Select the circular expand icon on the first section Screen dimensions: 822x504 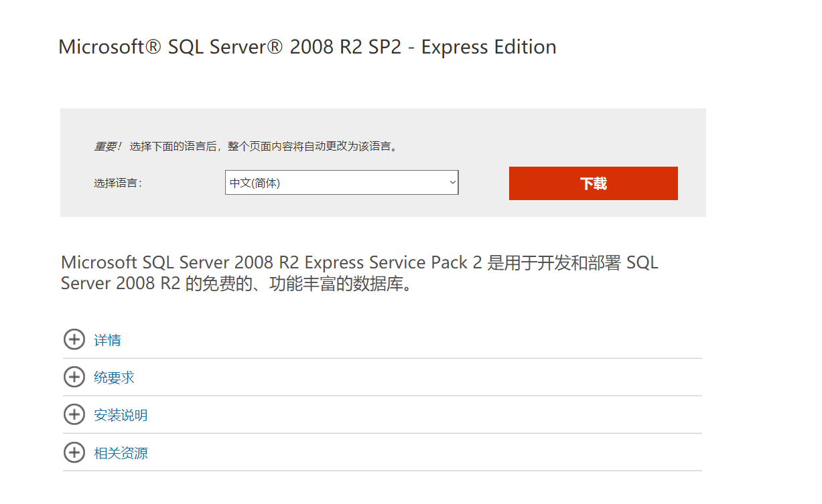pyautogui.click(x=74, y=339)
